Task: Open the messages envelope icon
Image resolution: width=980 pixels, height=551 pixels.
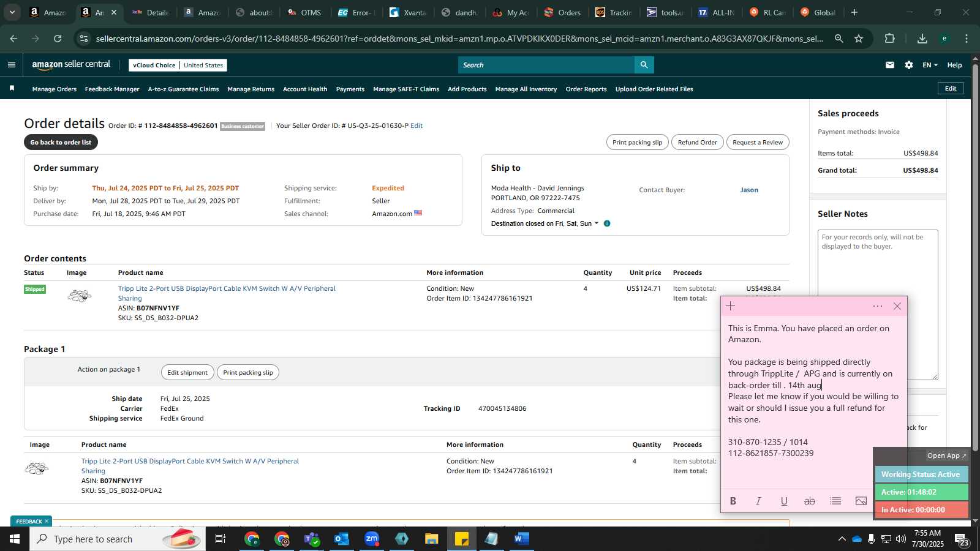Action: pyautogui.click(x=890, y=65)
